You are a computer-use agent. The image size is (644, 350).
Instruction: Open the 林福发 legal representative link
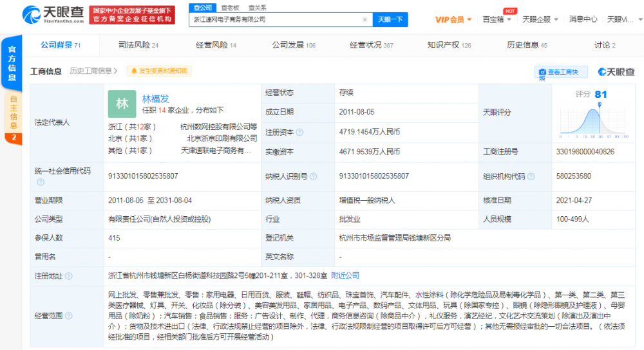pyautogui.click(x=155, y=98)
